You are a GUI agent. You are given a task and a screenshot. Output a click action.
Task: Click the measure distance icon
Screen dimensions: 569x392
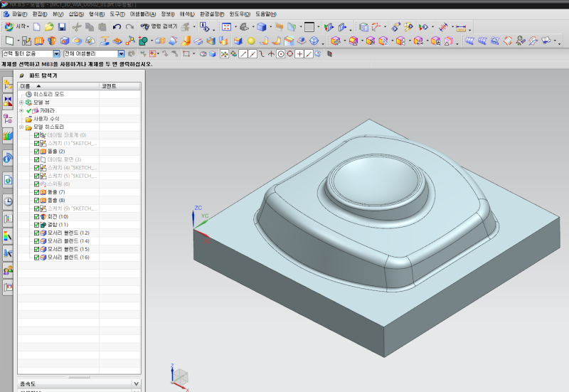[461, 27]
